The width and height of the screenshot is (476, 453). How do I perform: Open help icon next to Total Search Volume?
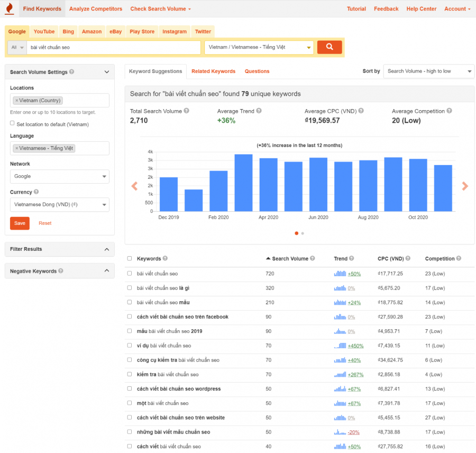pos(186,111)
